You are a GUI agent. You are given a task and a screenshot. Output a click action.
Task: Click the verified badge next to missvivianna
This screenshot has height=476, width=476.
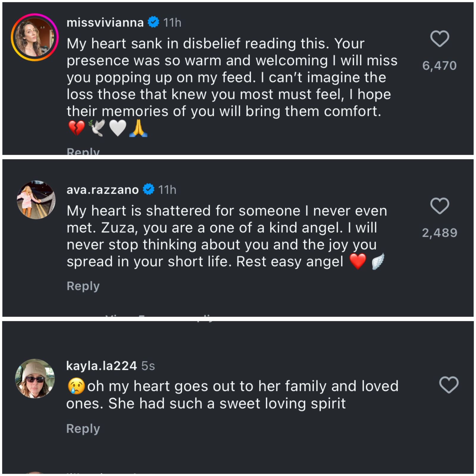click(153, 22)
